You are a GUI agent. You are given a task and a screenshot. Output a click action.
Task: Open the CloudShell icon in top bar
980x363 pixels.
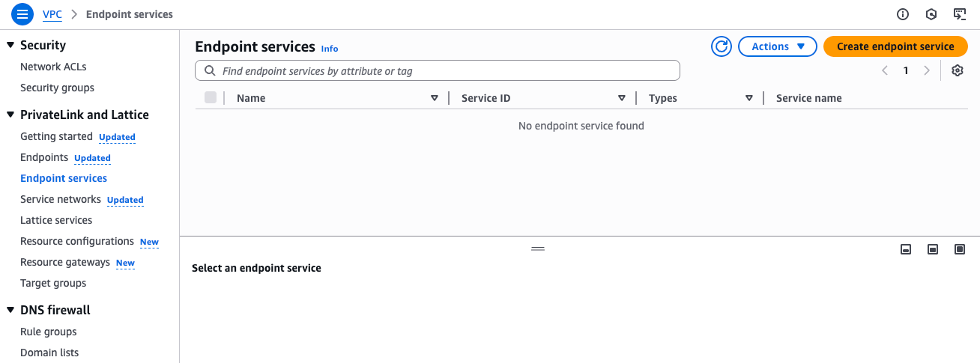pyautogui.click(x=959, y=14)
